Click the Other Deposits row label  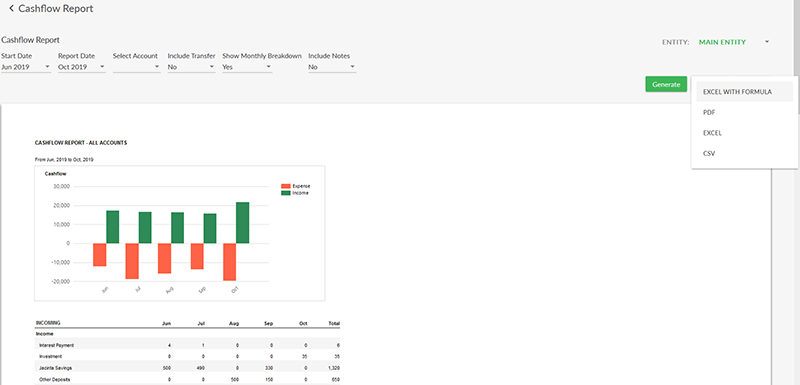point(55,379)
